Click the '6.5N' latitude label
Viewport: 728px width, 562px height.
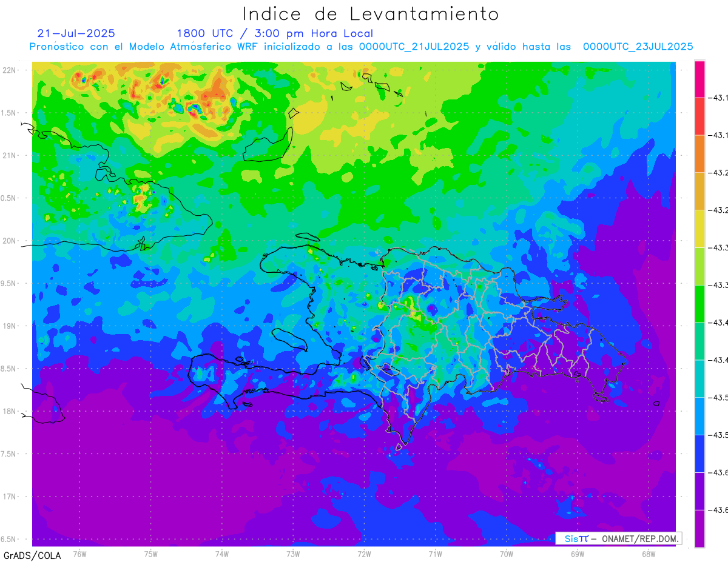[9, 539]
